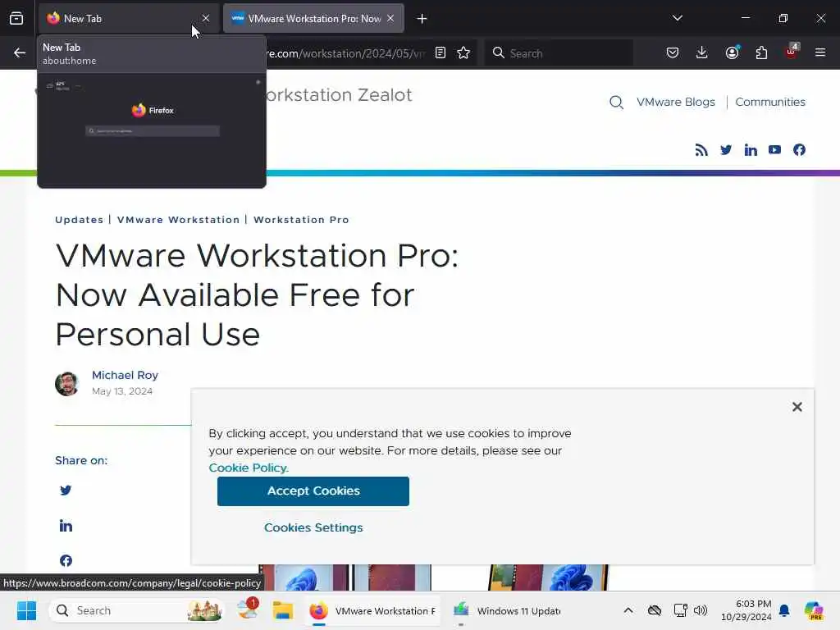This screenshot has height=630, width=840.
Task: Open Michael Roy author link
Action: click(x=125, y=375)
